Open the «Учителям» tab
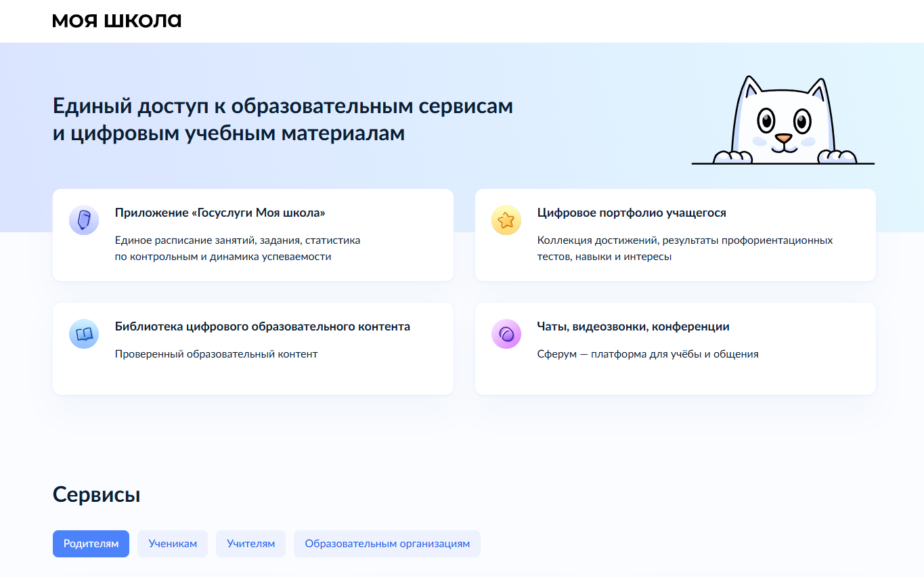This screenshot has width=924, height=577. 250,544
